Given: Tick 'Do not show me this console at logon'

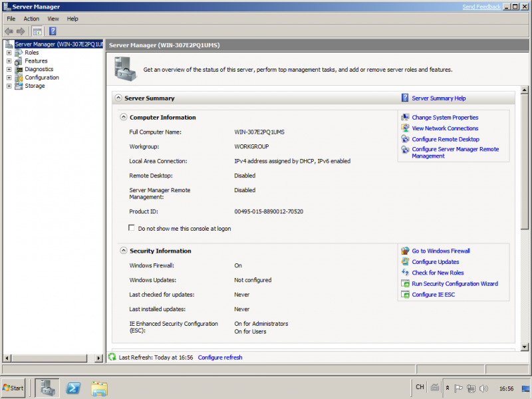Looking at the screenshot, I should pos(131,228).
